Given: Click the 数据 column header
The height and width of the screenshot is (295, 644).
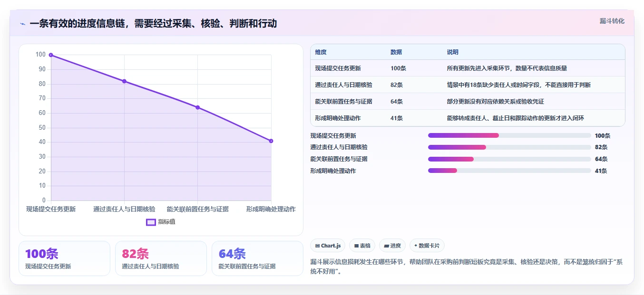Looking at the screenshot, I should click(396, 52).
